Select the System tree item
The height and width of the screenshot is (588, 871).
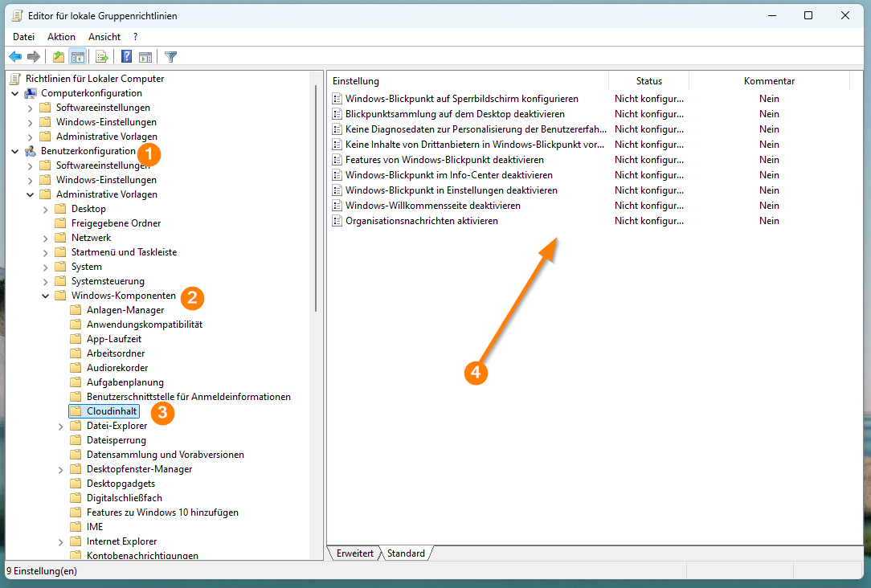pos(86,267)
